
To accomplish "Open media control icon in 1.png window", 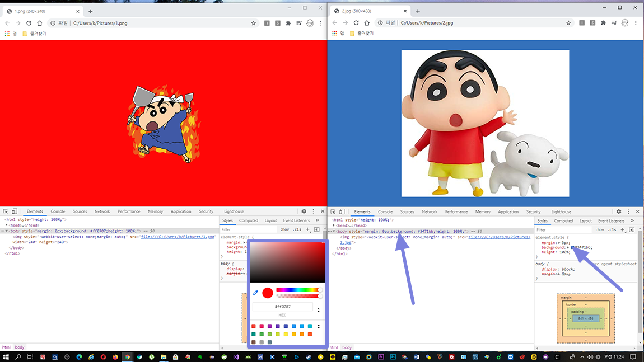I will (299, 23).
